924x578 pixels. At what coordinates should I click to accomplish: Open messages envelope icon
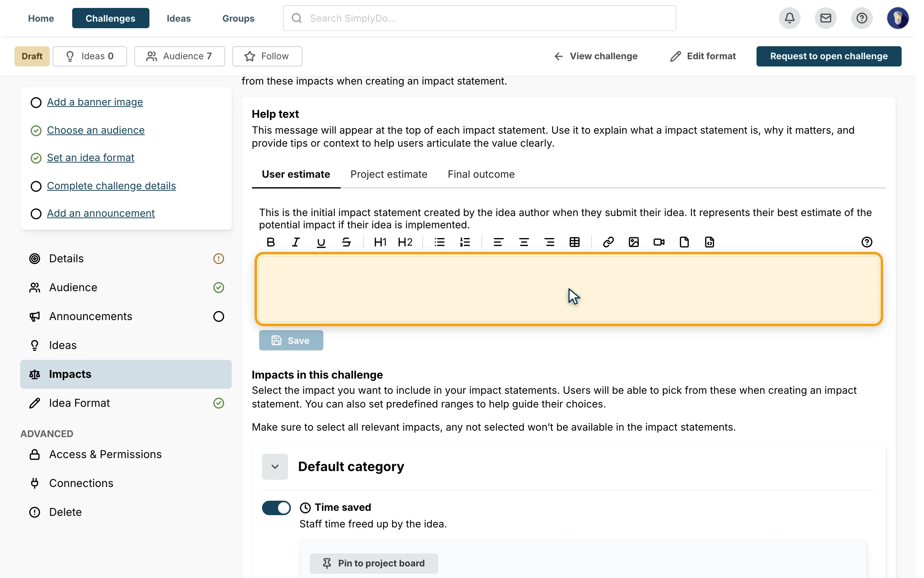tap(825, 18)
